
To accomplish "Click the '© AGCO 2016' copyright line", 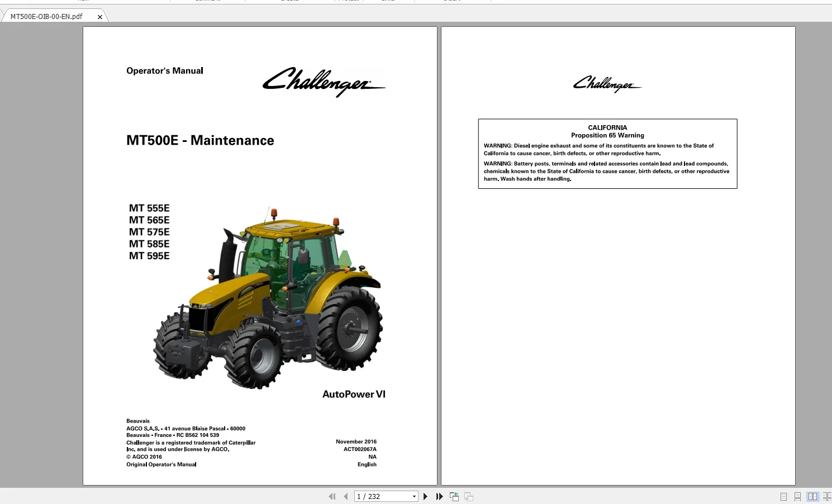I will pos(144,457).
